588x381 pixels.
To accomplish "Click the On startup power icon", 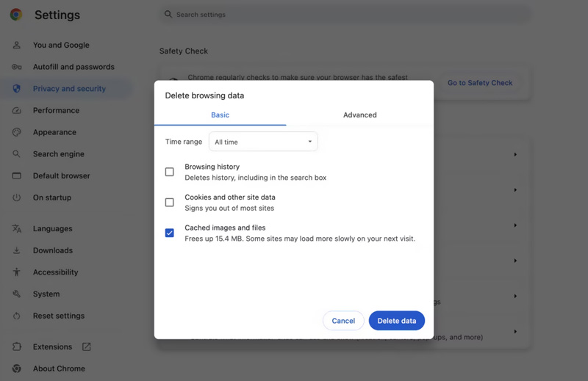I will pyautogui.click(x=16, y=197).
